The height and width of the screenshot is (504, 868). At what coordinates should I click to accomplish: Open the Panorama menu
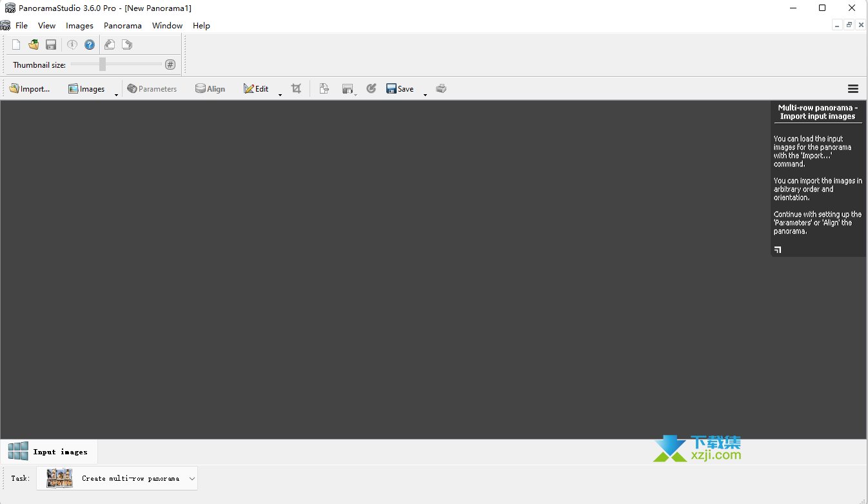coord(123,26)
